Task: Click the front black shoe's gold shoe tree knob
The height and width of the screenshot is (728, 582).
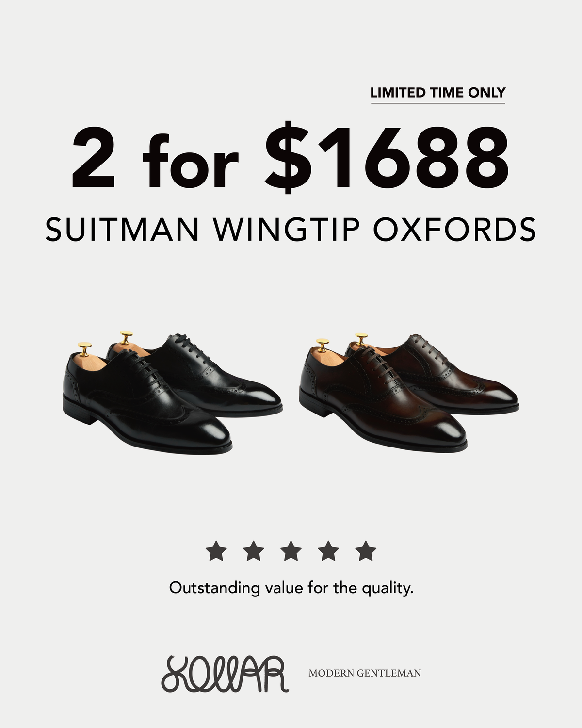Action: click(x=85, y=348)
